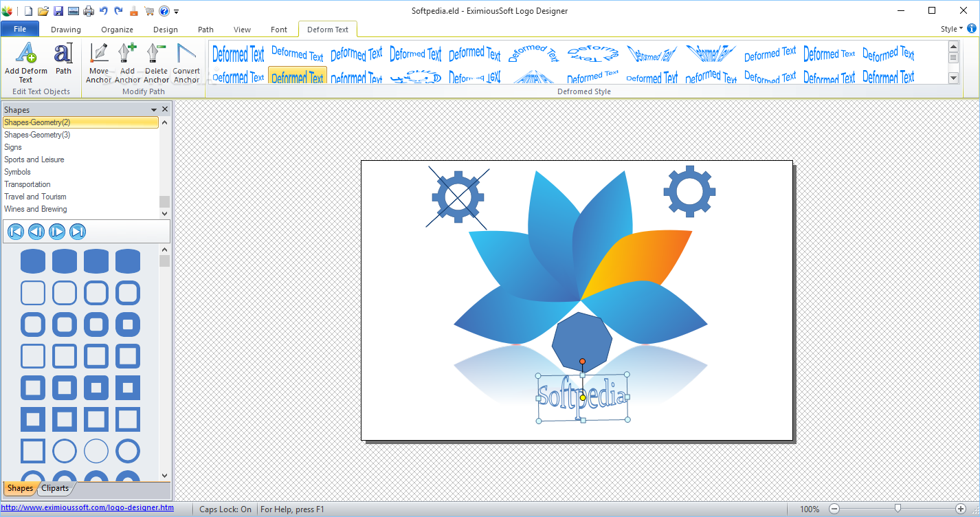Click the zoom out minus button
The width and height of the screenshot is (980, 517).
834,509
